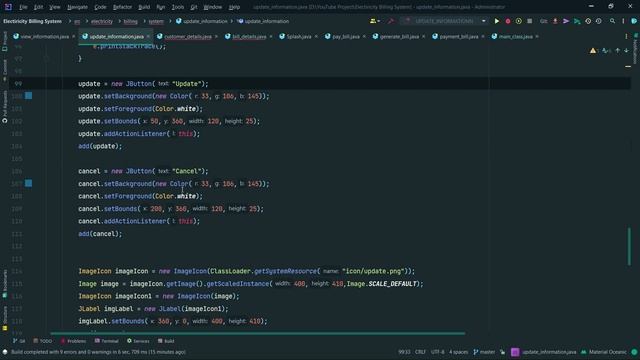Open the Bookmarks sidebar tool window
The image size is (640, 360).
tap(4, 283)
